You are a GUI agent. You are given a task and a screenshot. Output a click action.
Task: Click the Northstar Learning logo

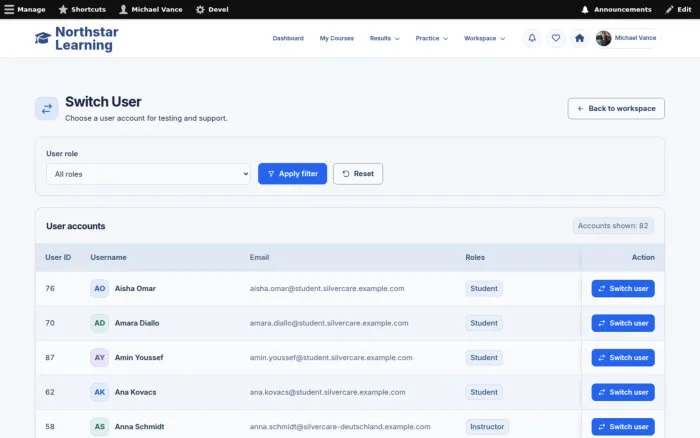point(77,38)
